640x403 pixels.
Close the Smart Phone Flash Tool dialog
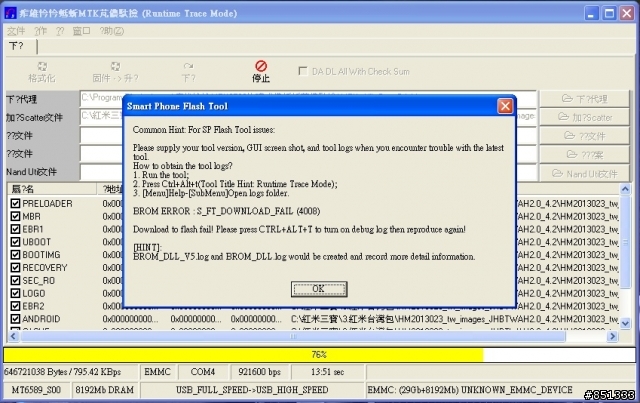point(505,106)
